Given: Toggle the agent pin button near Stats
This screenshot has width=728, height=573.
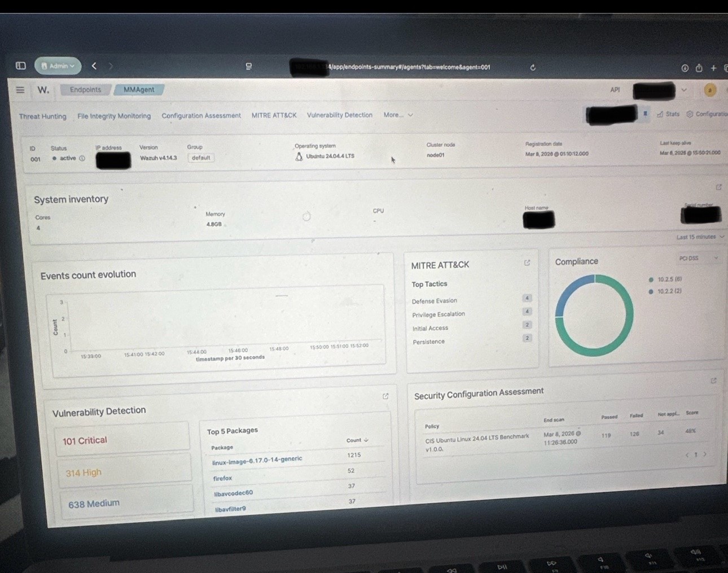Looking at the screenshot, I should 644,113.
